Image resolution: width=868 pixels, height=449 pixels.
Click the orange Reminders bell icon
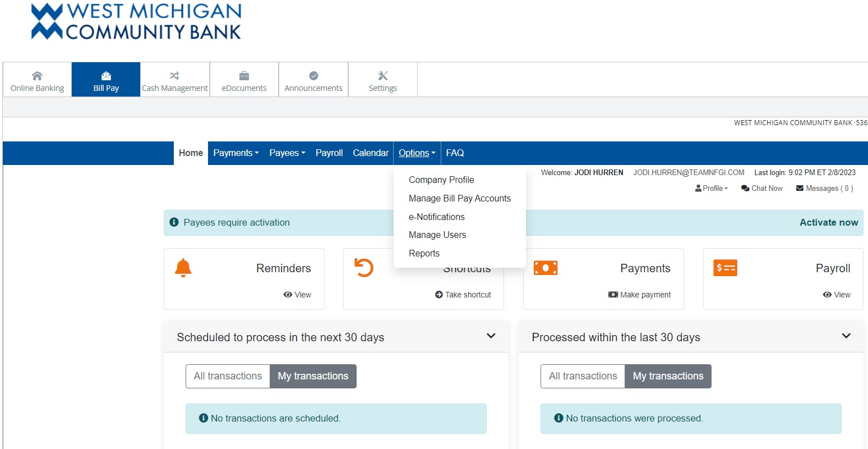pyautogui.click(x=183, y=268)
